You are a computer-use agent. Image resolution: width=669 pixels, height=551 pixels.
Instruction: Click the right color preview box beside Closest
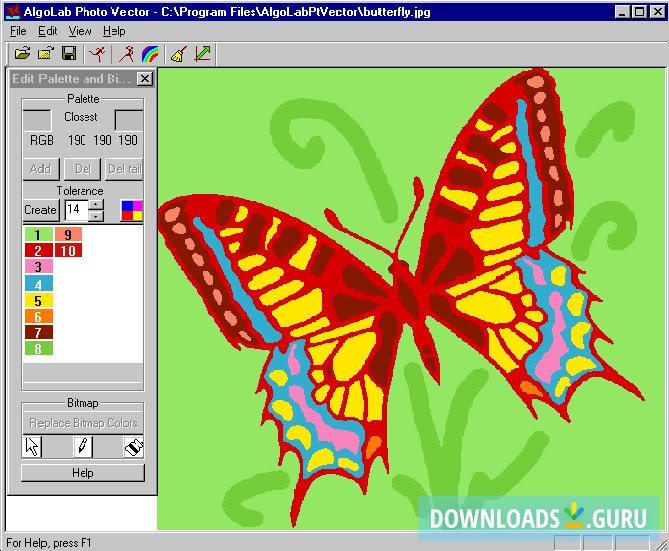coord(129,120)
